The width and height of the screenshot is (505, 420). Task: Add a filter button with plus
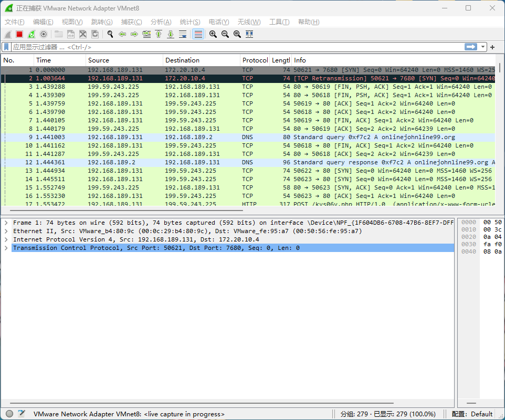pos(492,47)
